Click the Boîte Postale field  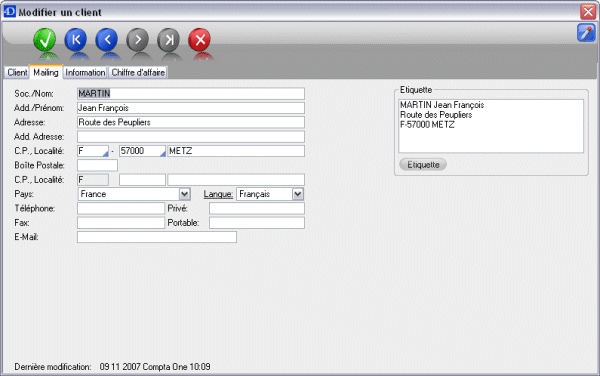click(x=97, y=165)
